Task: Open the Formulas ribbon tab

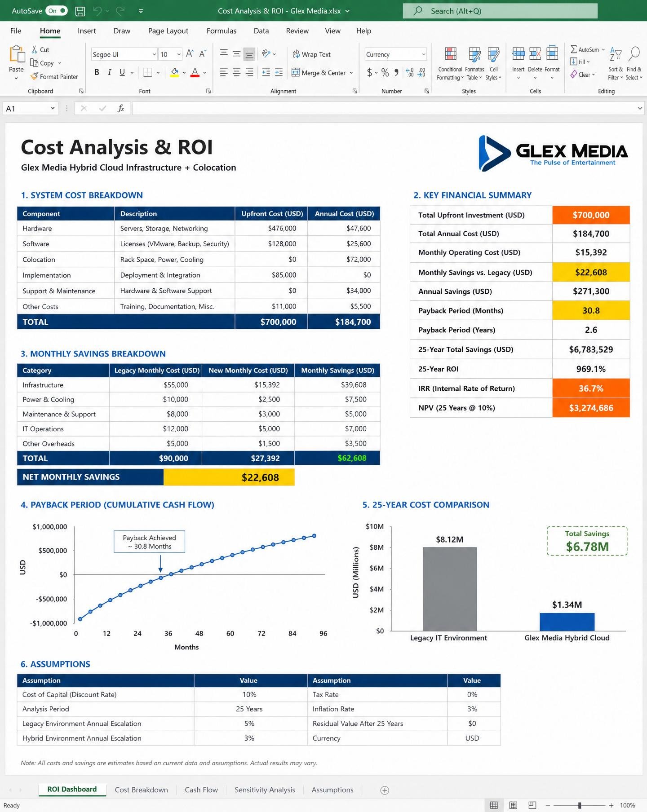Action: click(x=222, y=31)
